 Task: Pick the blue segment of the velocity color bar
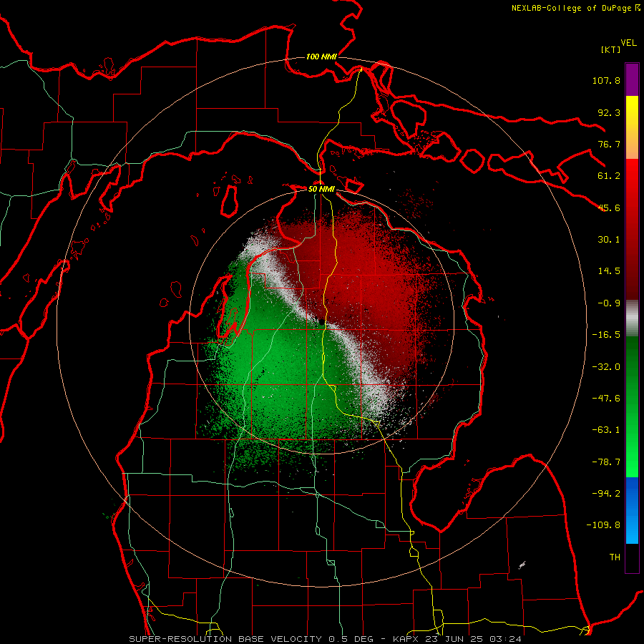[632, 510]
